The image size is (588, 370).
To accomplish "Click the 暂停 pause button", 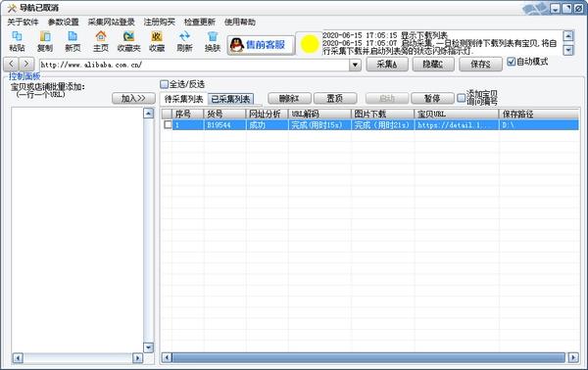I will [432, 99].
